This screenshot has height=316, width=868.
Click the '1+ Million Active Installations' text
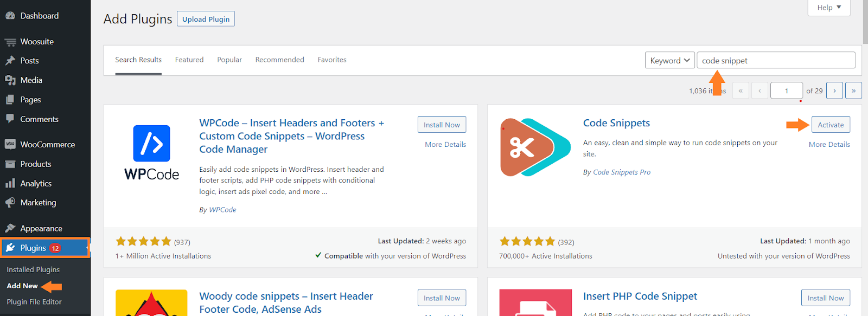163,256
